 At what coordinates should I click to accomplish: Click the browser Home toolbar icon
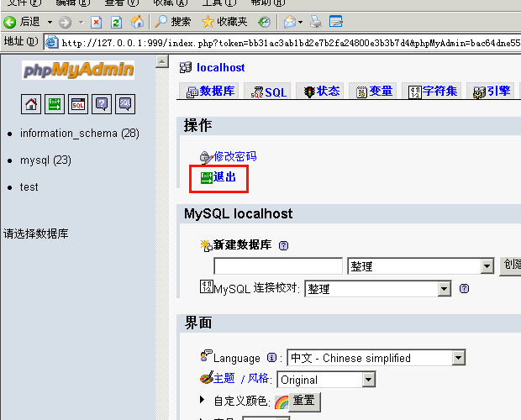(137, 22)
